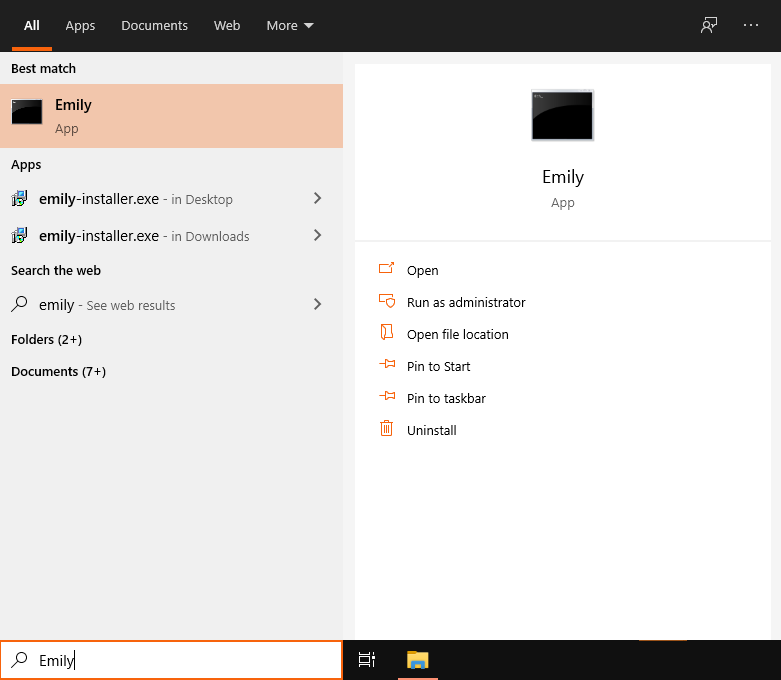
Task: Click the Open file location icon
Action: (x=387, y=332)
